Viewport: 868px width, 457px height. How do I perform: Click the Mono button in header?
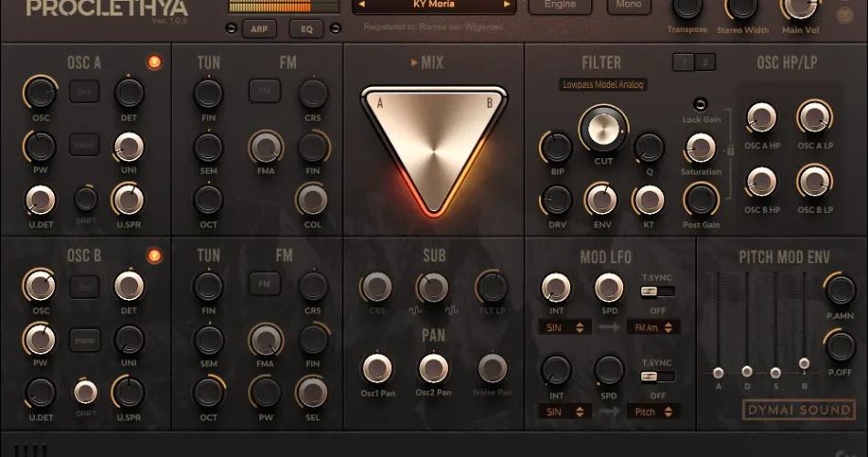point(629,5)
